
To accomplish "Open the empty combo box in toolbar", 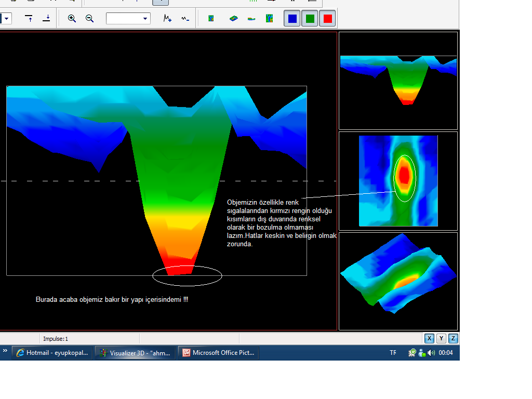I will [x=128, y=18].
